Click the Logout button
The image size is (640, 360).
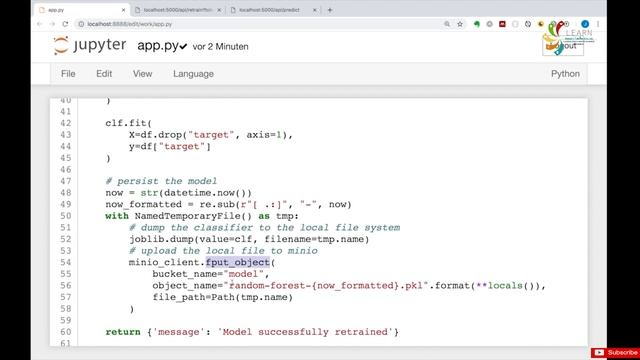tap(563, 46)
